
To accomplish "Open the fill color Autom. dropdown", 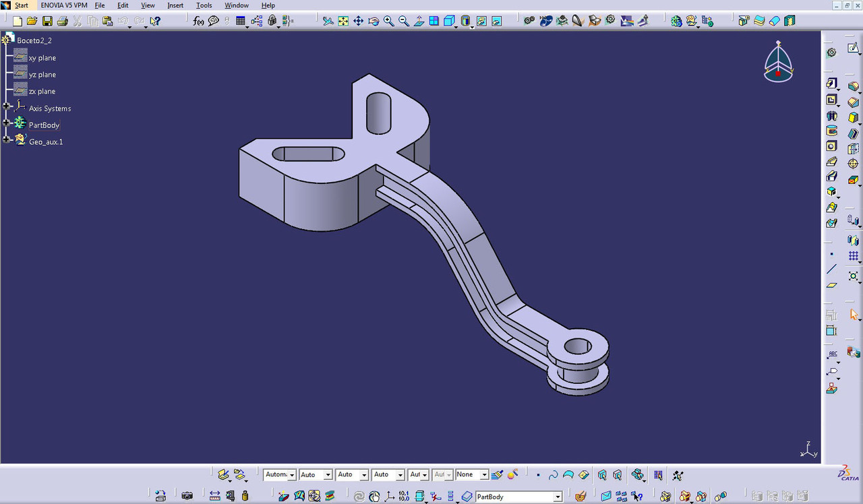I will [x=292, y=475].
